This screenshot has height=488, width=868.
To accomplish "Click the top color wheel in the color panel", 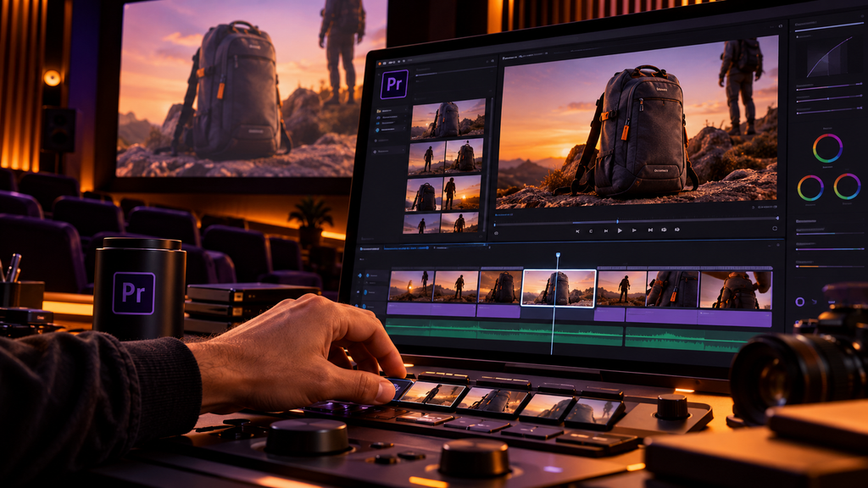I will (x=827, y=147).
